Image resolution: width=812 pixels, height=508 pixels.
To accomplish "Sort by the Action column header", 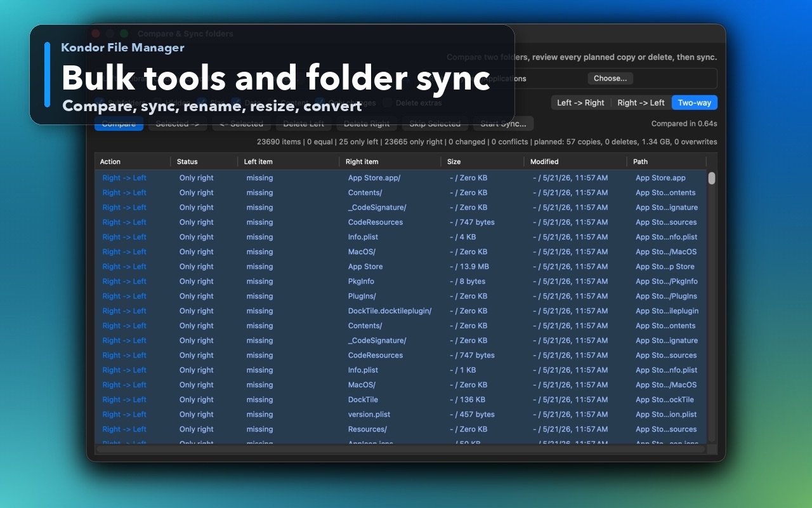I will click(133, 162).
